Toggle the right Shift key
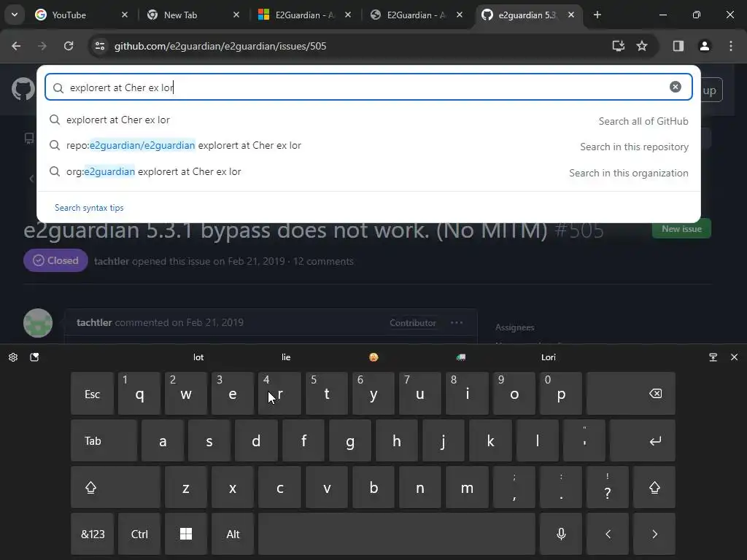The height and width of the screenshot is (560, 747). click(x=654, y=487)
